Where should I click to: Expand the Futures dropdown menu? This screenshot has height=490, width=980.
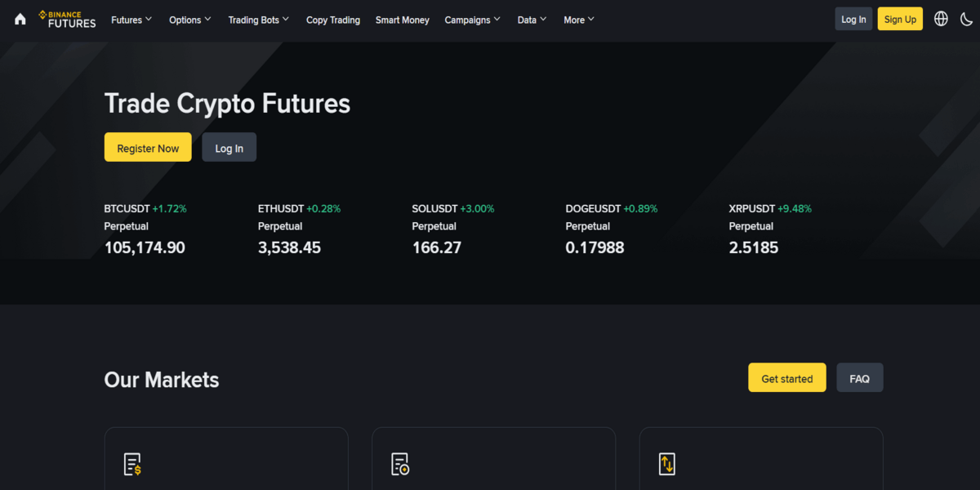click(x=131, y=20)
